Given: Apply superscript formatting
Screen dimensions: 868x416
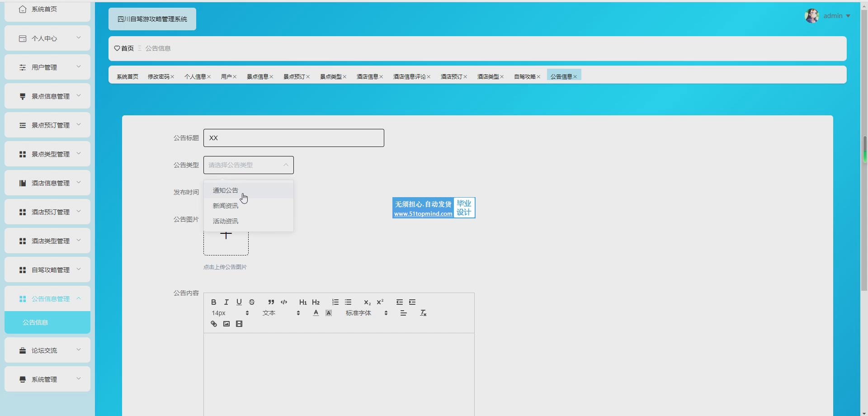Looking at the screenshot, I should (x=380, y=302).
